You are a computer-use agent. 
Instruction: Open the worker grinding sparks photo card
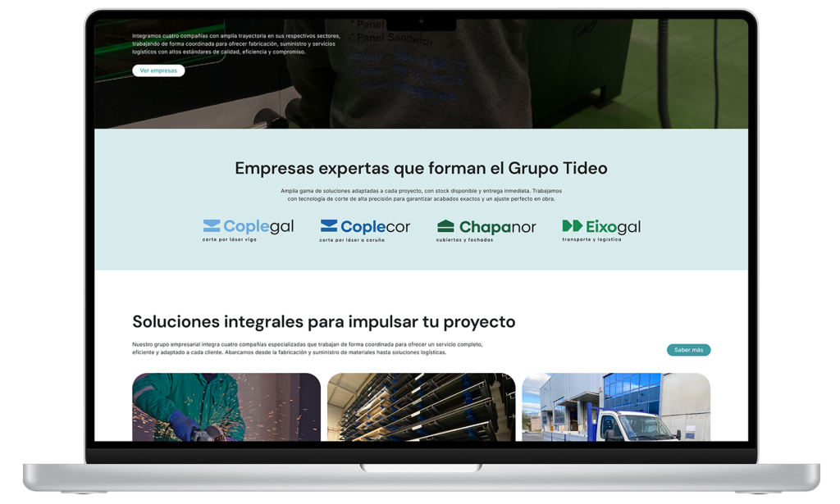click(226, 407)
